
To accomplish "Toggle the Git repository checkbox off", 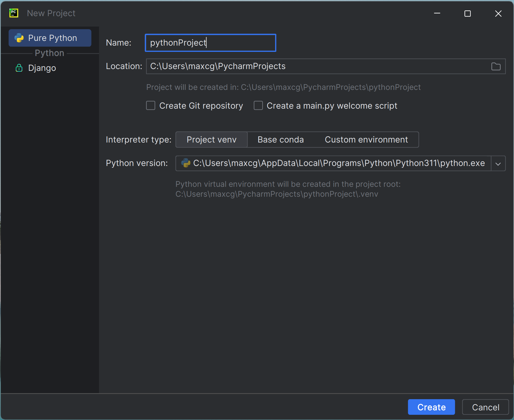I will pyautogui.click(x=151, y=106).
